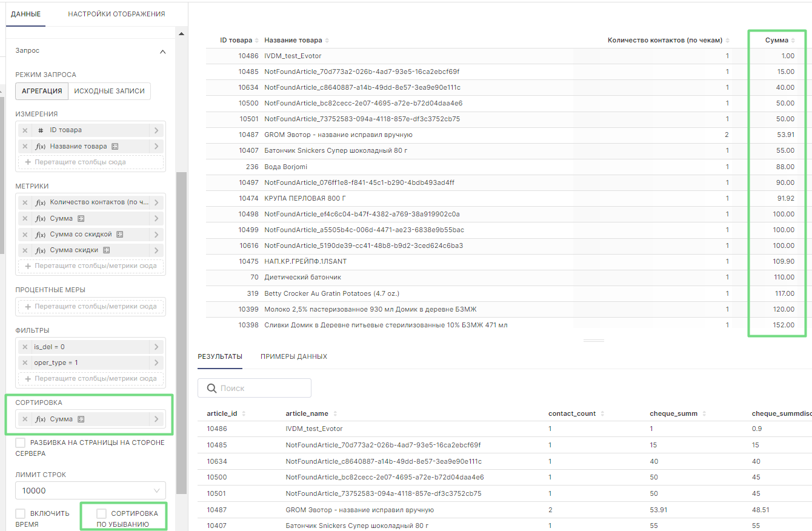Remove the 'ID товара' dimension with its X icon
Viewport: 812px width, 531px height.
[x=25, y=130]
